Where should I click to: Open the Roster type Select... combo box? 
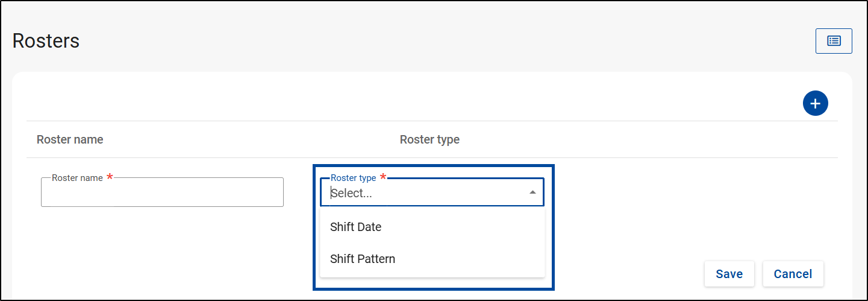point(432,192)
